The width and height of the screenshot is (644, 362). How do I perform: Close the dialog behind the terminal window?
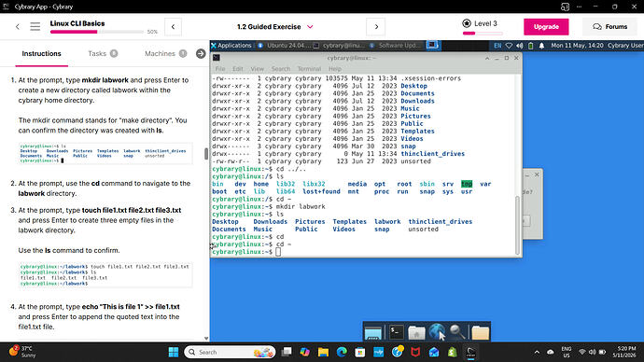click(537, 174)
